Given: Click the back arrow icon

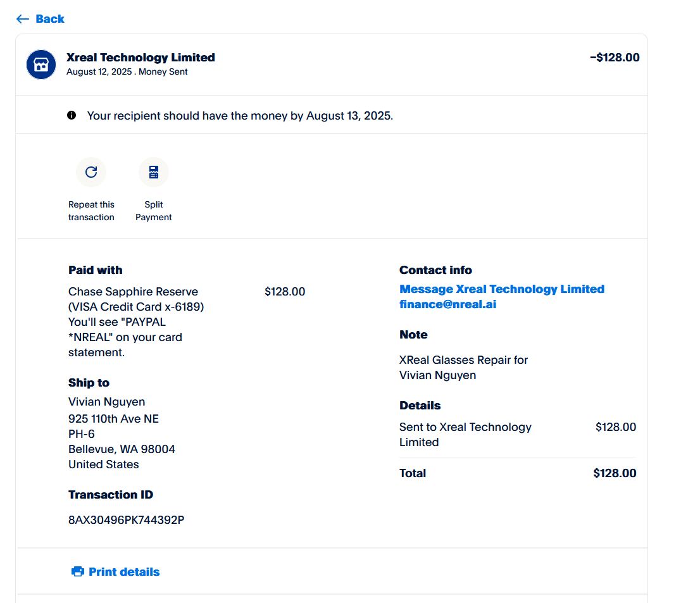Looking at the screenshot, I should tap(23, 19).
